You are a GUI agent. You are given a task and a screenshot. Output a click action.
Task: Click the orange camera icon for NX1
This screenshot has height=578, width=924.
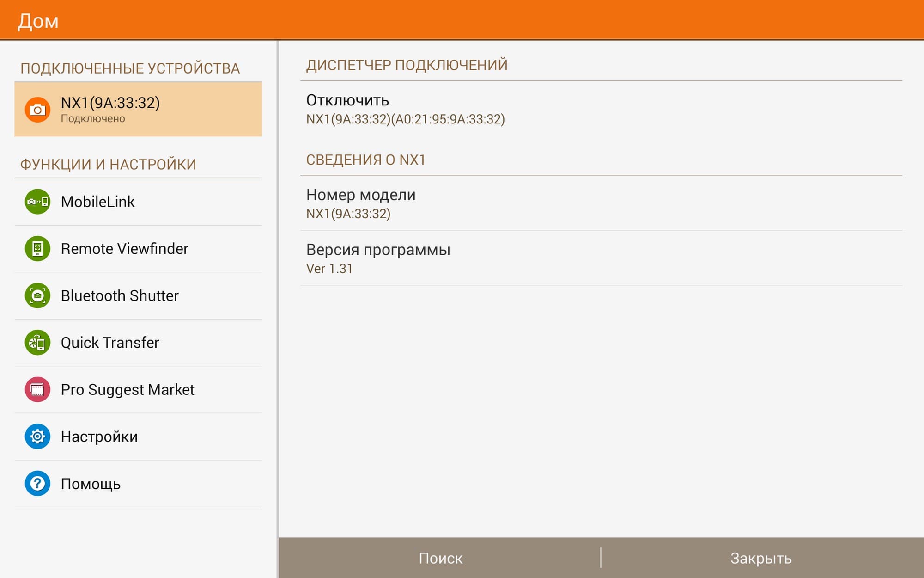coord(37,110)
